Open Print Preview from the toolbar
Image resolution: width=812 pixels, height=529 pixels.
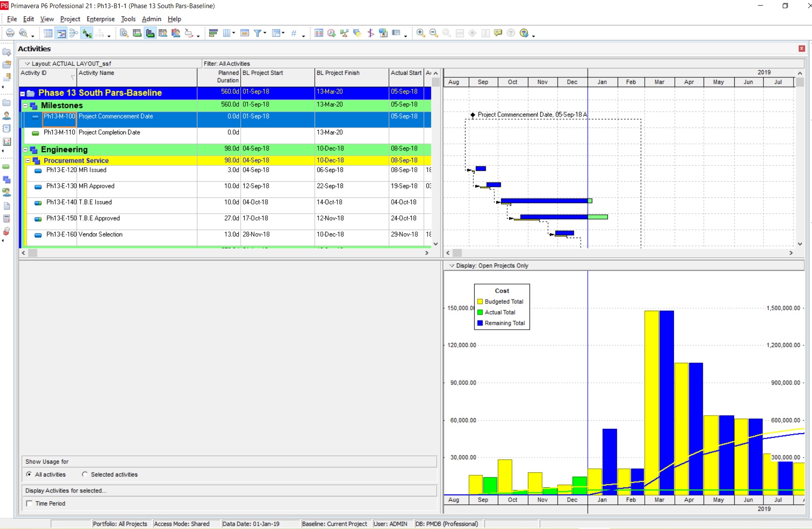(24, 33)
